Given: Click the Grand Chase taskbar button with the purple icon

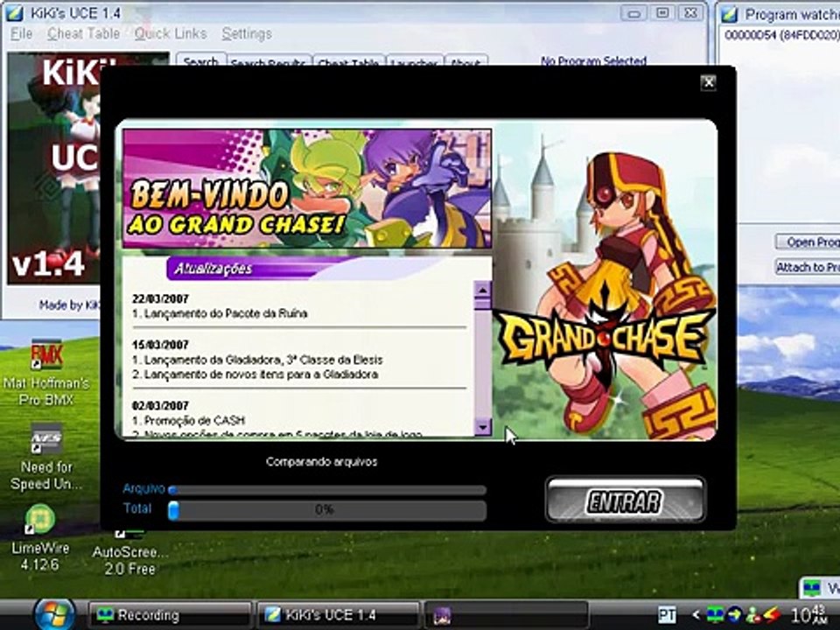Looking at the screenshot, I should pyautogui.click(x=507, y=614).
